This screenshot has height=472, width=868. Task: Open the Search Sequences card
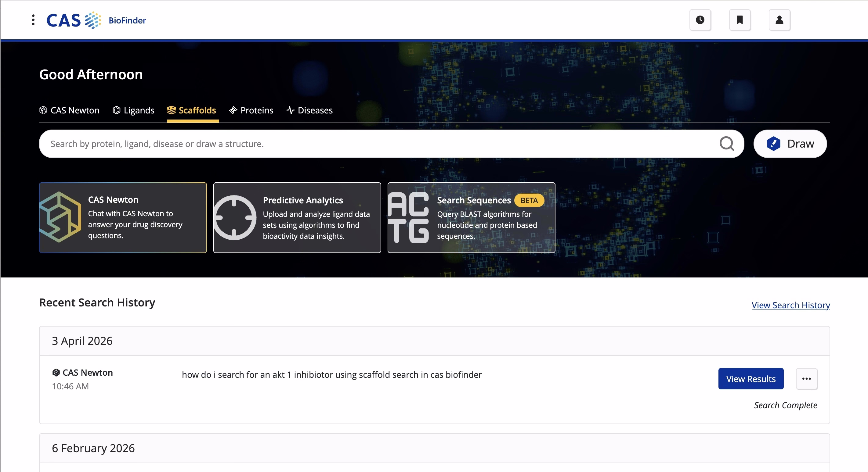[472, 218]
